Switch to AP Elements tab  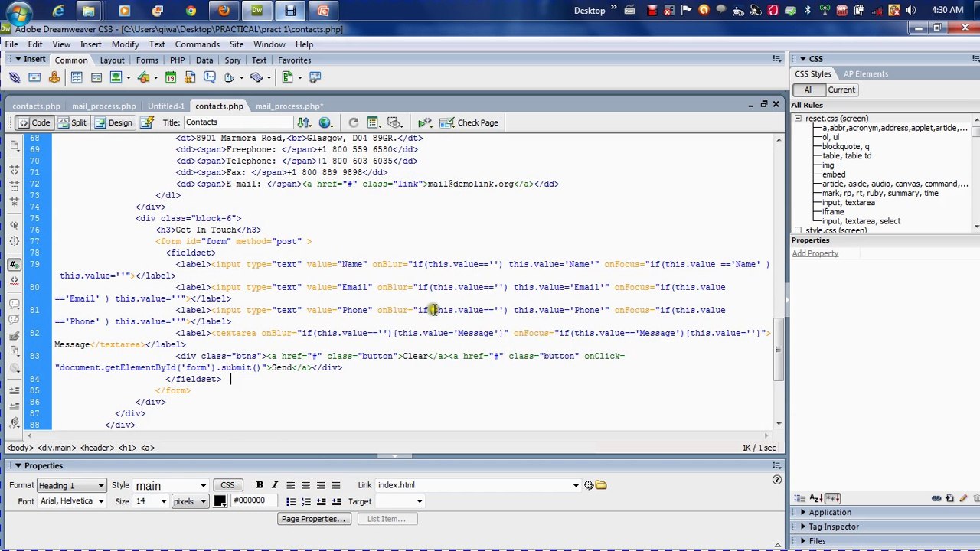(866, 74)
